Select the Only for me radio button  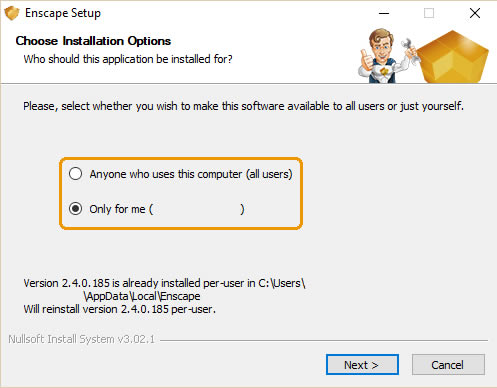pyautogui.click(x=75, y=209)
